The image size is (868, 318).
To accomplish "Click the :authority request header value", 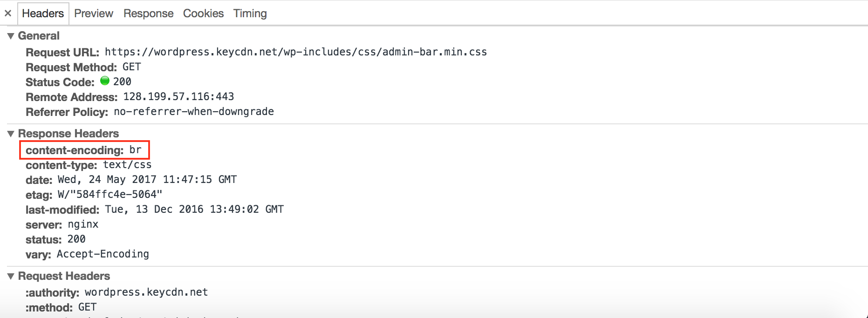I will tap(146, 292).
